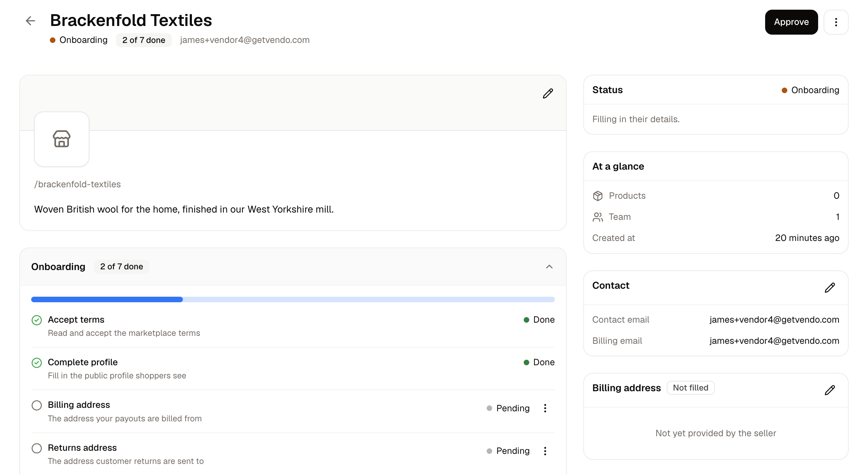Click the '20 minutes ago' created time

pyautogui.click(x=807, y=238)
